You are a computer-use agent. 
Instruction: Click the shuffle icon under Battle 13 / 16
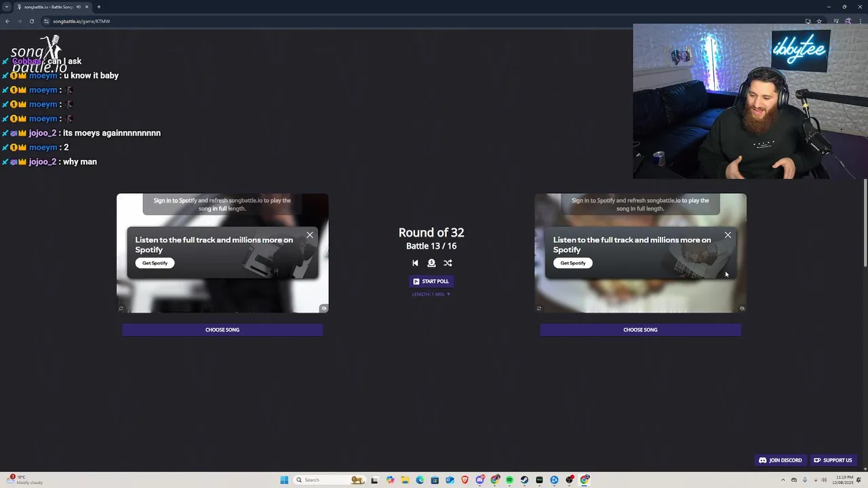[448, 263]
